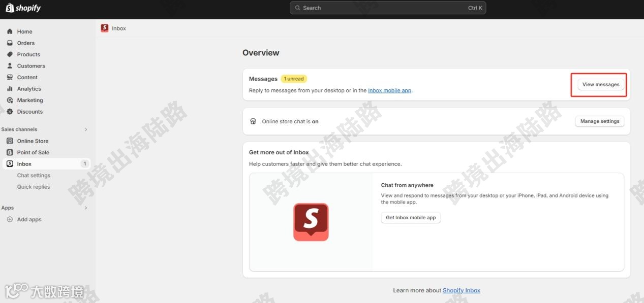Click the Ctrl K shortcut hint
Viewport: 644px width, 303px height.
[475, 8]
